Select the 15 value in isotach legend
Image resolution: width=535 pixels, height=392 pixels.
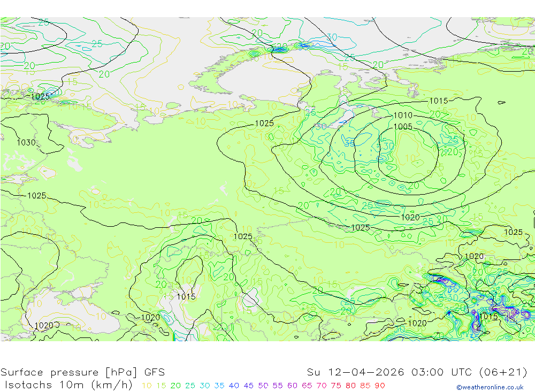coord(162,386)
